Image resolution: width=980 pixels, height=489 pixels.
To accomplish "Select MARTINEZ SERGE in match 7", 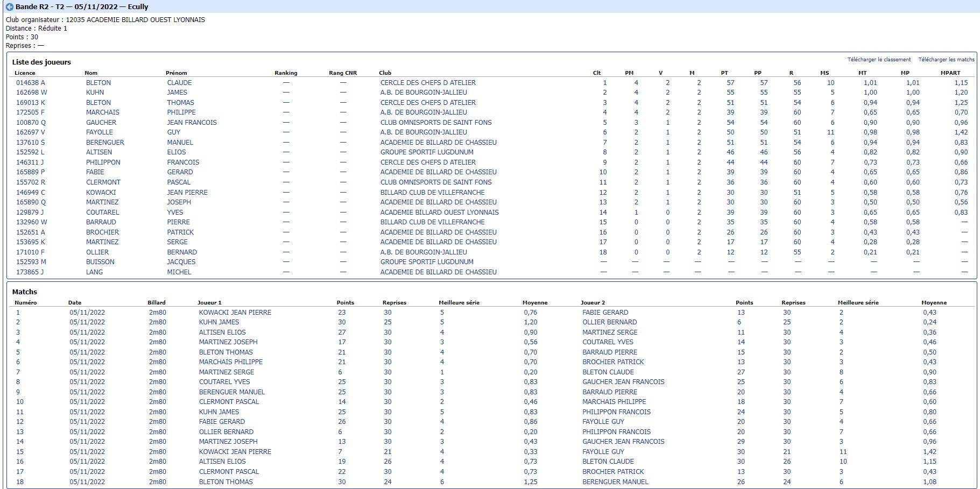I will tap(227, 372).
